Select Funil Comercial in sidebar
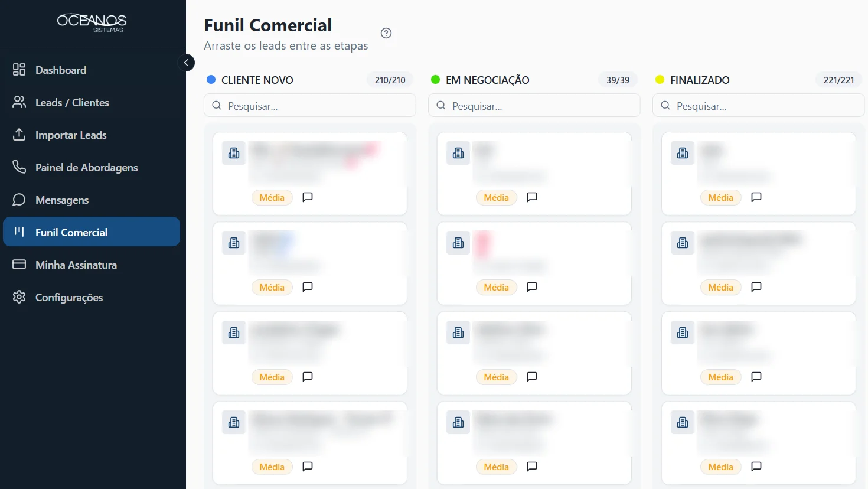The width and height of the screenshot is (868, 489). coord(92,232)
